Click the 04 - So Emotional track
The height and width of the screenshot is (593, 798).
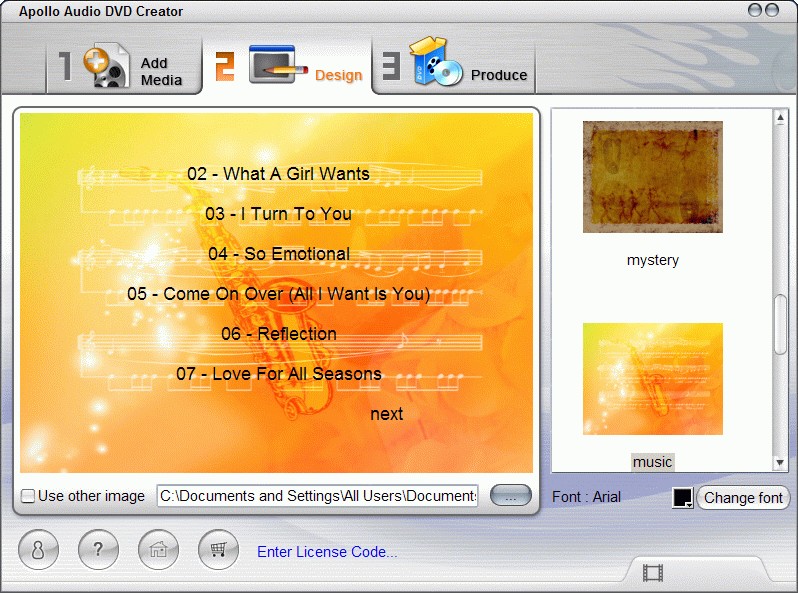point(279,253)
